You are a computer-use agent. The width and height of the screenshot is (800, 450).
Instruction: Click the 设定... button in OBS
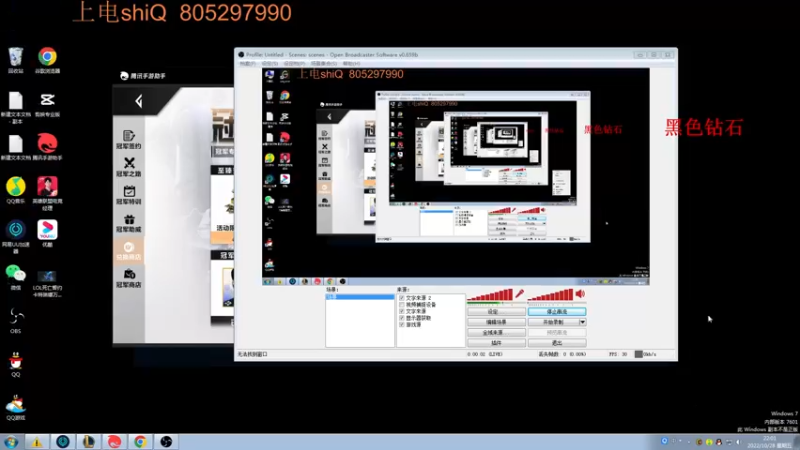click(496, 312)
